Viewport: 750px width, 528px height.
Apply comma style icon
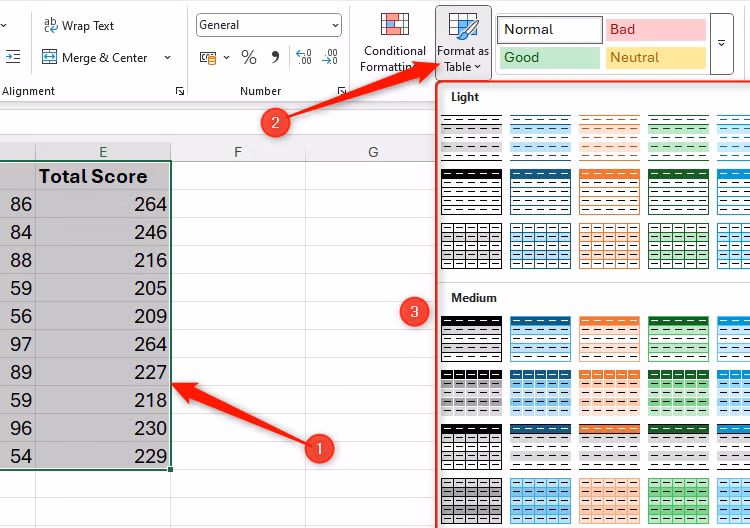(276, 58)
